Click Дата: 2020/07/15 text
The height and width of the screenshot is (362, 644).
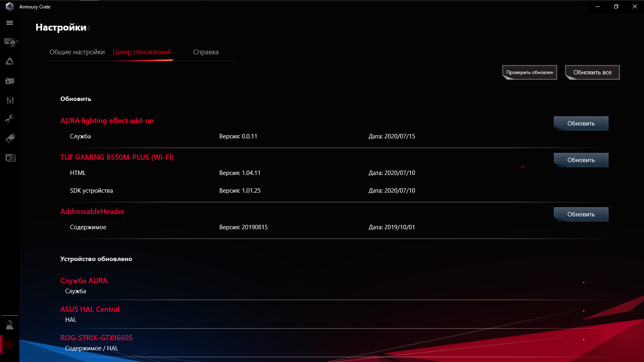point(392,136)
